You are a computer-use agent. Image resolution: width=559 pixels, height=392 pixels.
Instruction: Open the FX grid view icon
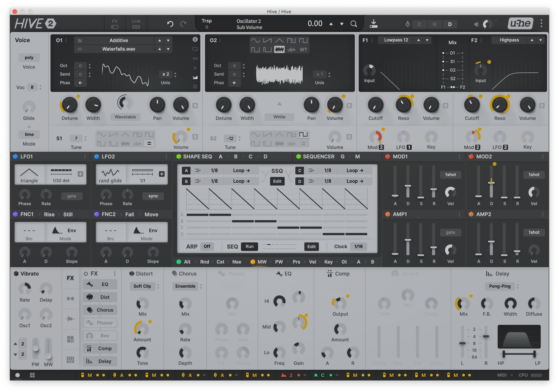tap(70, 339)
